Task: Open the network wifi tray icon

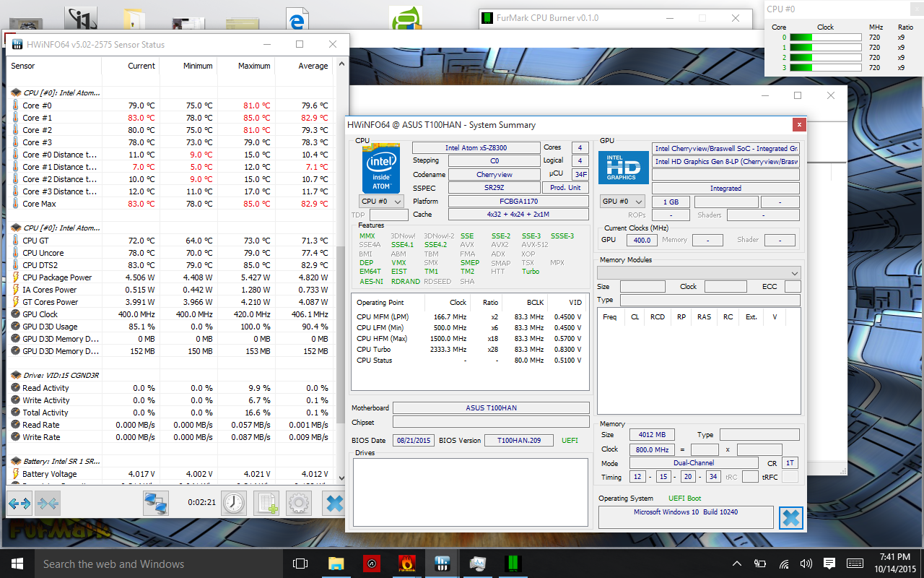Action: pos(783,564)
